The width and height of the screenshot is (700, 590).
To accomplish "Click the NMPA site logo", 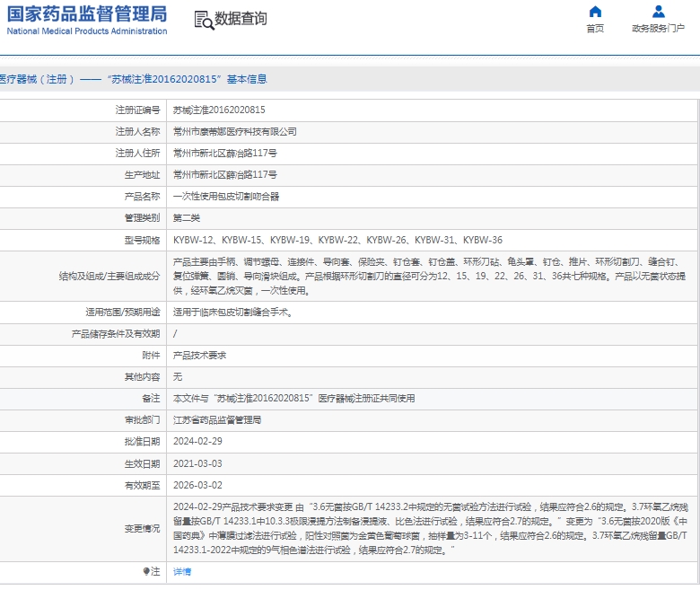I will [87, 21].
